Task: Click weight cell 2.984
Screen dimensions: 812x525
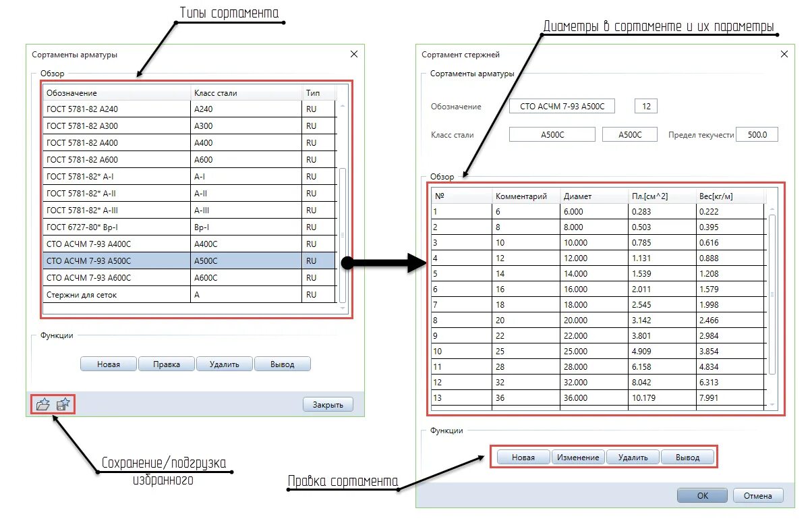Action: point(731,336)
